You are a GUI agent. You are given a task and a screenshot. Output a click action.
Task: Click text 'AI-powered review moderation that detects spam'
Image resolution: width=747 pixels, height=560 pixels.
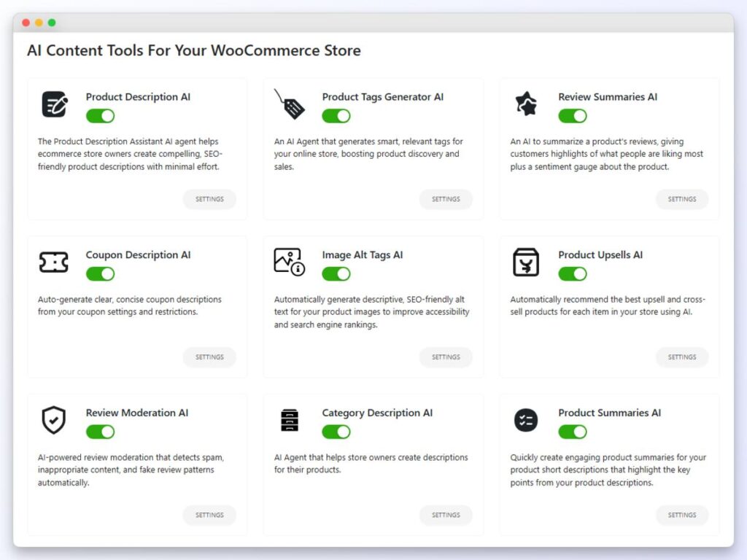click(x=131, y=470)
